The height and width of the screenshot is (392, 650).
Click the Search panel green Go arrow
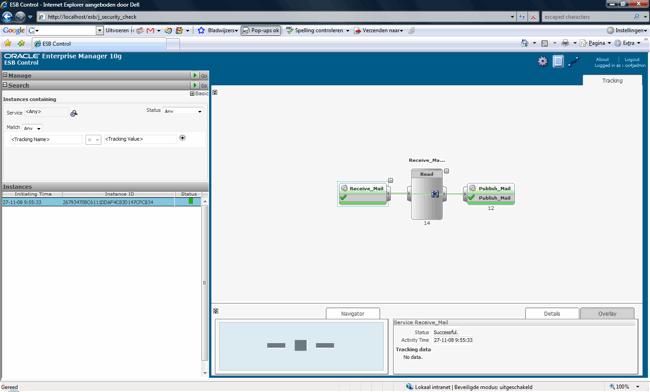(194, 85)
